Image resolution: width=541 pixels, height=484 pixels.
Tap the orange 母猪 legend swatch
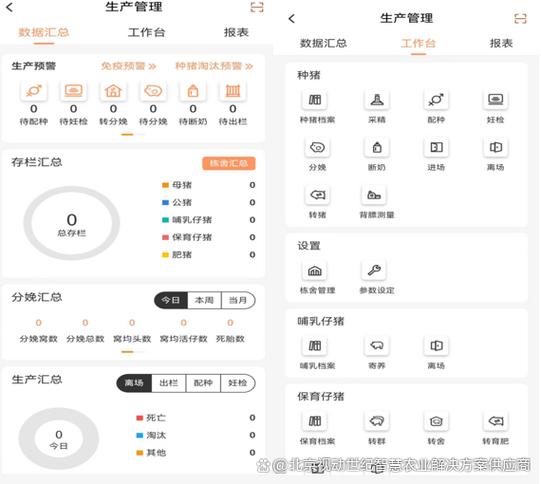coord(165,185)
